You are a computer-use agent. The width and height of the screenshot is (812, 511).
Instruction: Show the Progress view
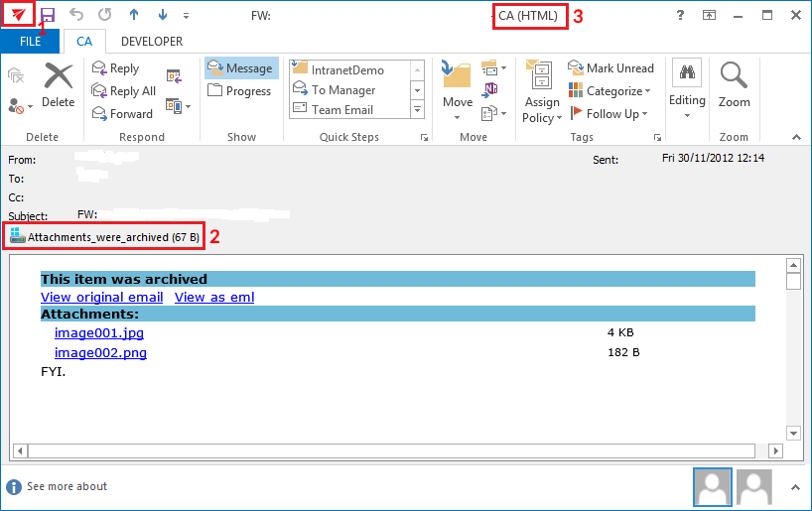[x=240, y=90]
